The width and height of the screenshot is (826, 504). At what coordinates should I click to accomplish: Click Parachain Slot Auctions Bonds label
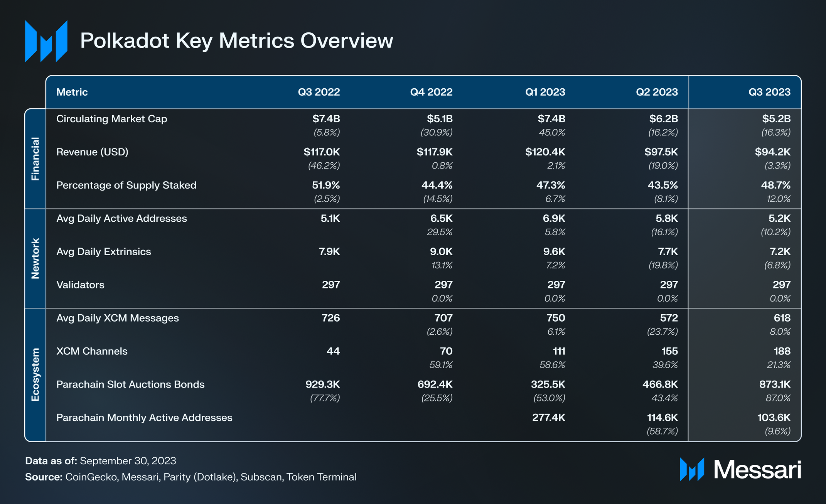pos(130,384)
